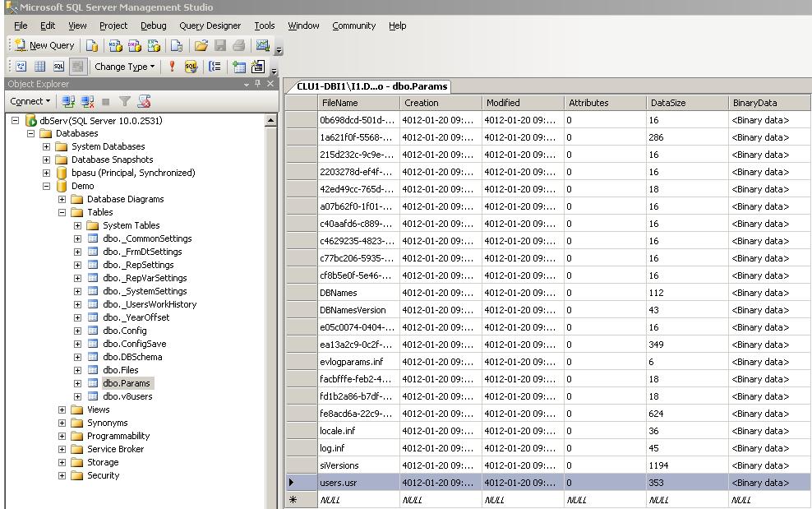
Task: Open Connect dropdown in Object Explorer
Action: tap(30, 101)
